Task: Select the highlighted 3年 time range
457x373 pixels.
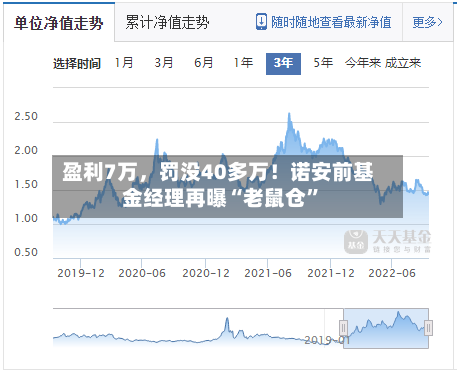Action: tap(283, 64)
